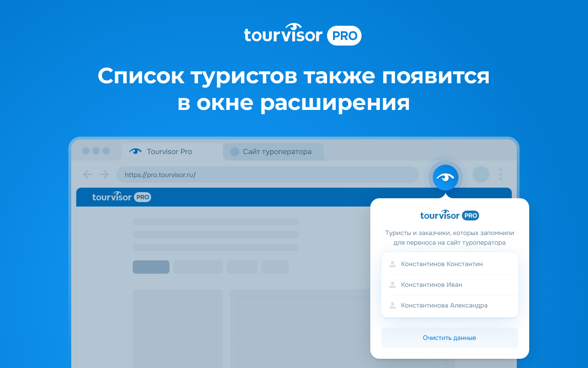Click the round profile avatar in toolbar
The image size is (588, 368).
[x=481, y=174]
